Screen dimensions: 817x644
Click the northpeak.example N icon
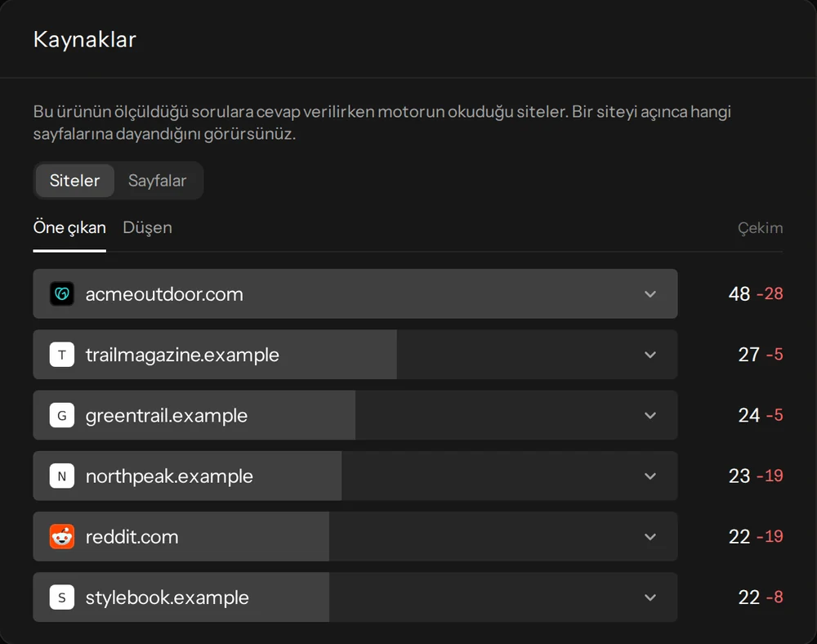61,476
